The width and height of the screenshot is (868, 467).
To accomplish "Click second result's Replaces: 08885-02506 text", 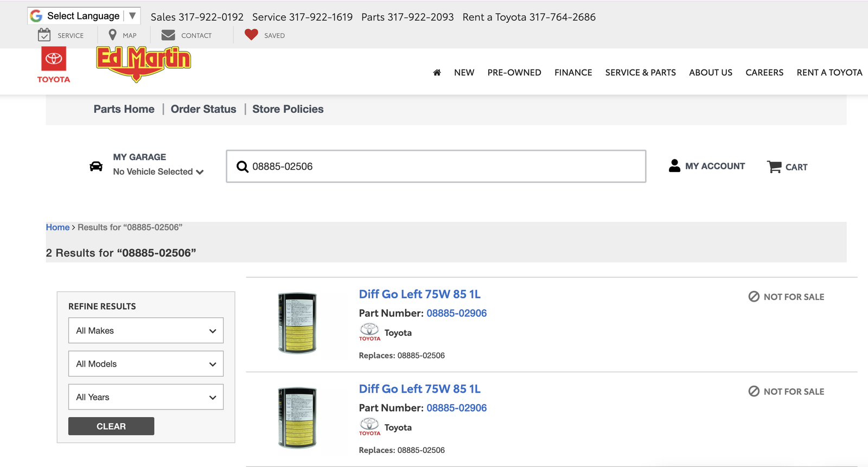I will 401,450.
